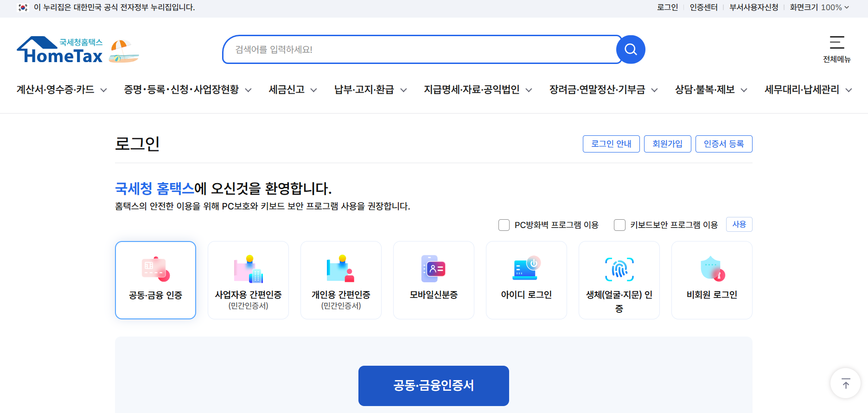Click the Korean flag icon
The width and height of the screenshot is (868, 413).
point(23,7)
